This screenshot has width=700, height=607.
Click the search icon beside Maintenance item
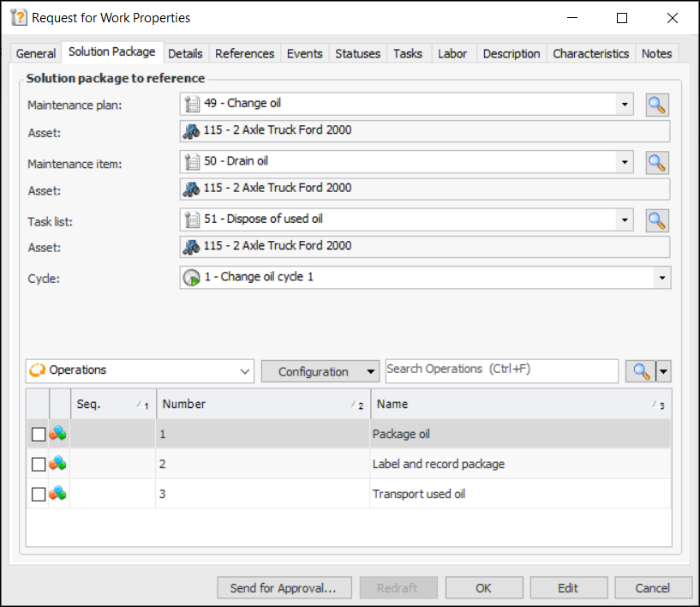656,163
